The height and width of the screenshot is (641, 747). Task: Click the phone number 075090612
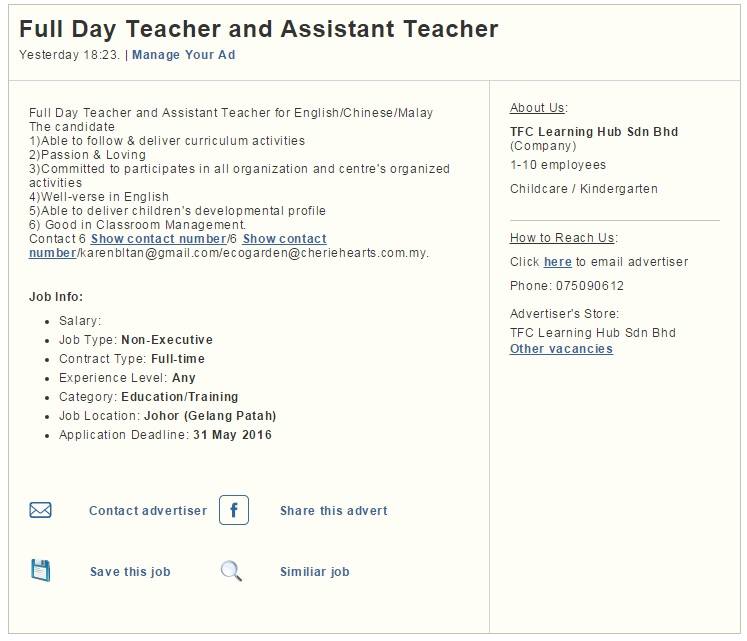click(590, 285)
